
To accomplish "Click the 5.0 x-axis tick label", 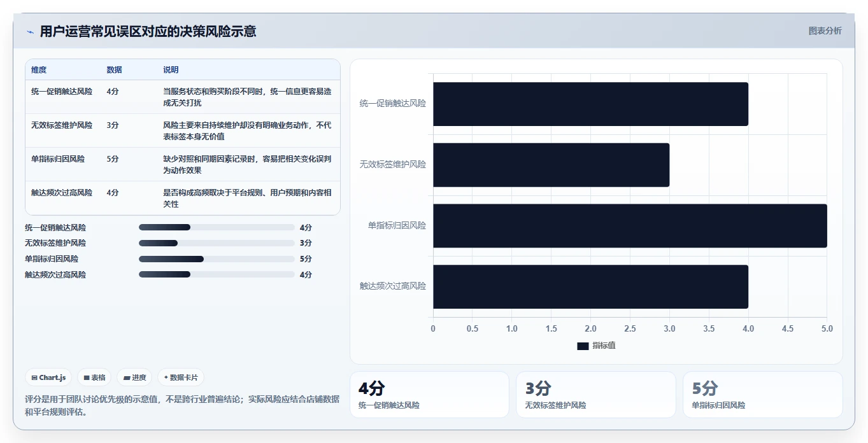I will click(827, 329).
